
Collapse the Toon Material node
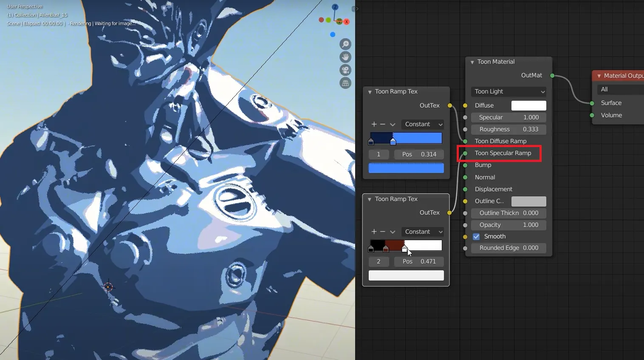pyautogui.click(x=472, y=62)
